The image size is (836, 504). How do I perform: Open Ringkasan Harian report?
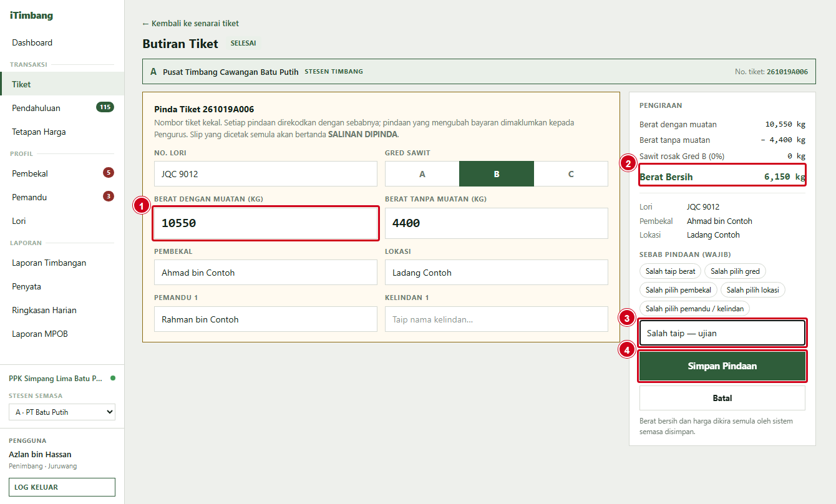tap(62, 310)
